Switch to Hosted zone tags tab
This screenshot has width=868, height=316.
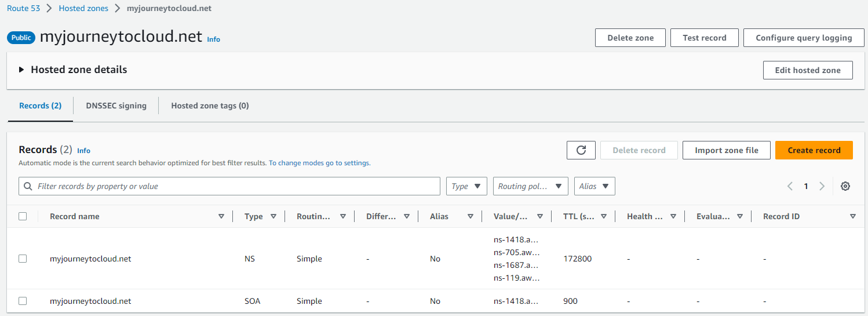[x=210, y=106]
